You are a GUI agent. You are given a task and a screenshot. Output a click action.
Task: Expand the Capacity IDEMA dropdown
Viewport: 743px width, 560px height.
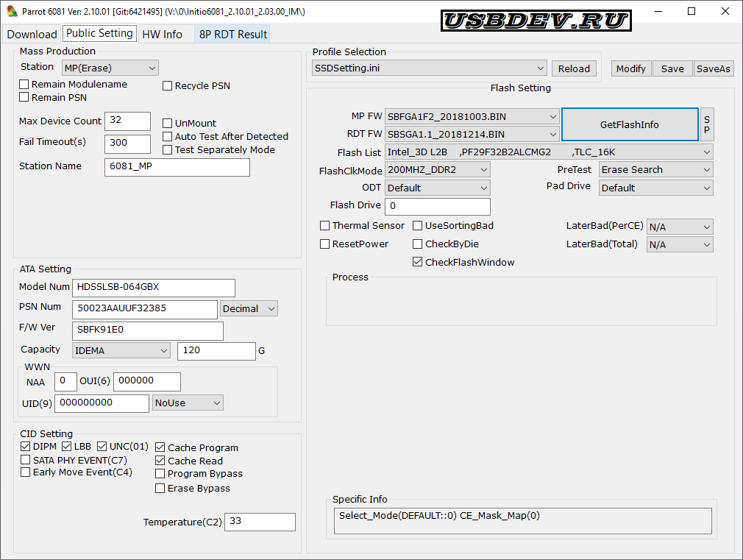[121, 350]
